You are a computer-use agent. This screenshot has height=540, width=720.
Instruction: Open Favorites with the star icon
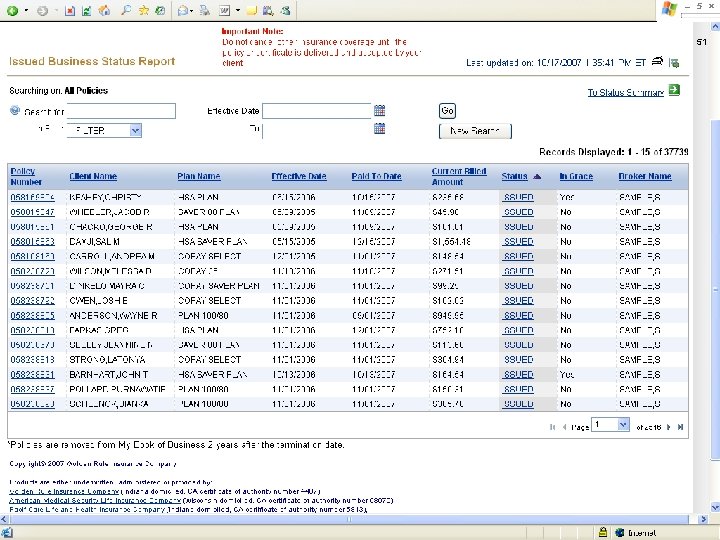(x=144, y=10)
